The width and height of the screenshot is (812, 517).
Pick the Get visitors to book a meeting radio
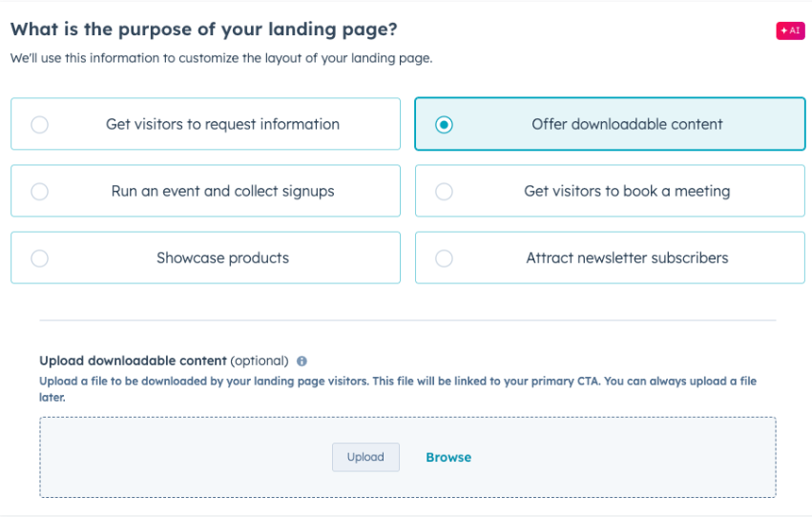(x=444, y=192)
